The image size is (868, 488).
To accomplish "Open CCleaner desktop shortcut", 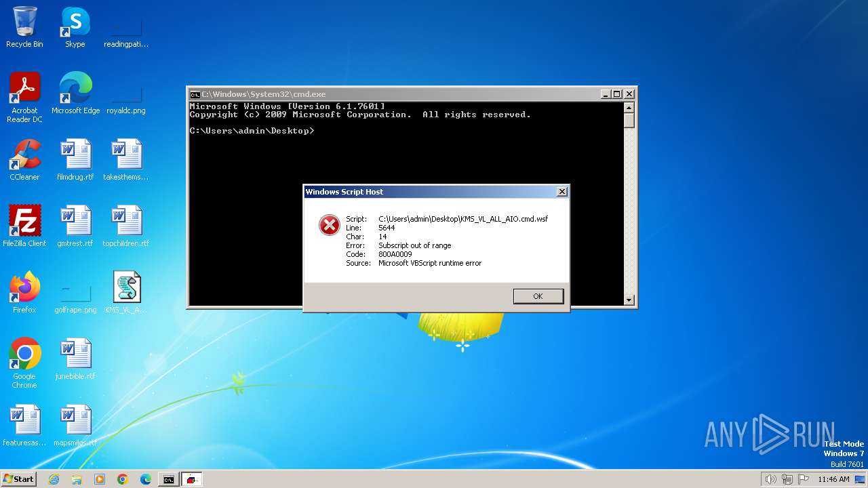I will tap(24, 160).
